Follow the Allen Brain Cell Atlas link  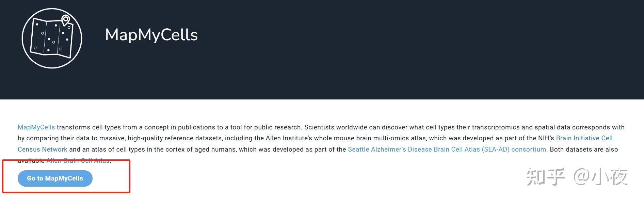point(78,161)
